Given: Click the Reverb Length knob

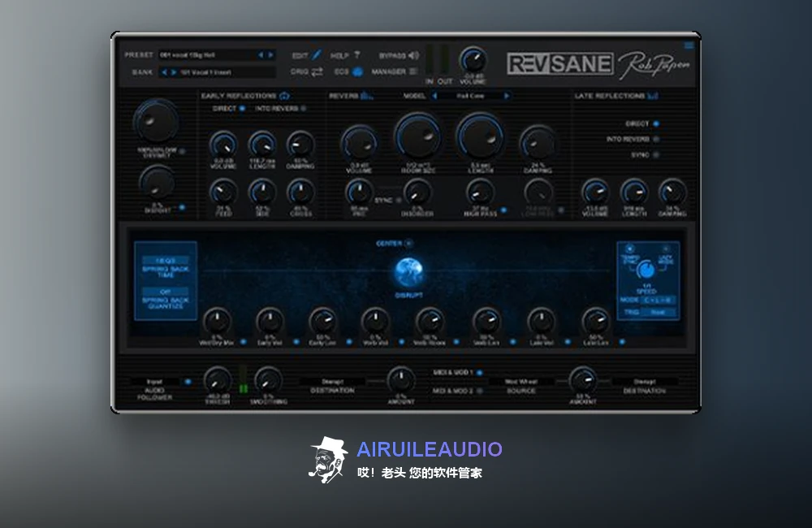Looking at the screenshot, I should click(x=480, y=137).
